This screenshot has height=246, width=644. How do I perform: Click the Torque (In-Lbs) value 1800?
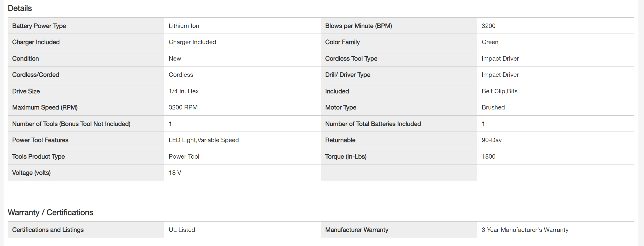point(488,157)
